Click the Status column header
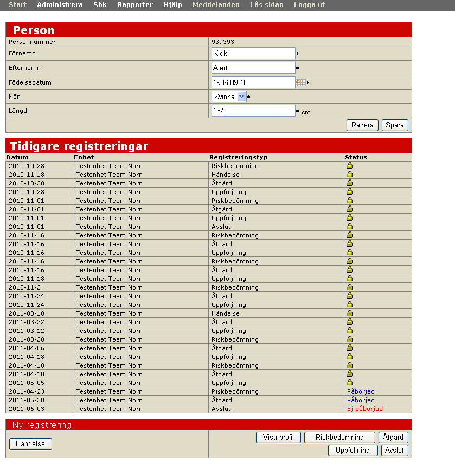The height and width of the screenshot is (476, 455). tap(356, 157)
